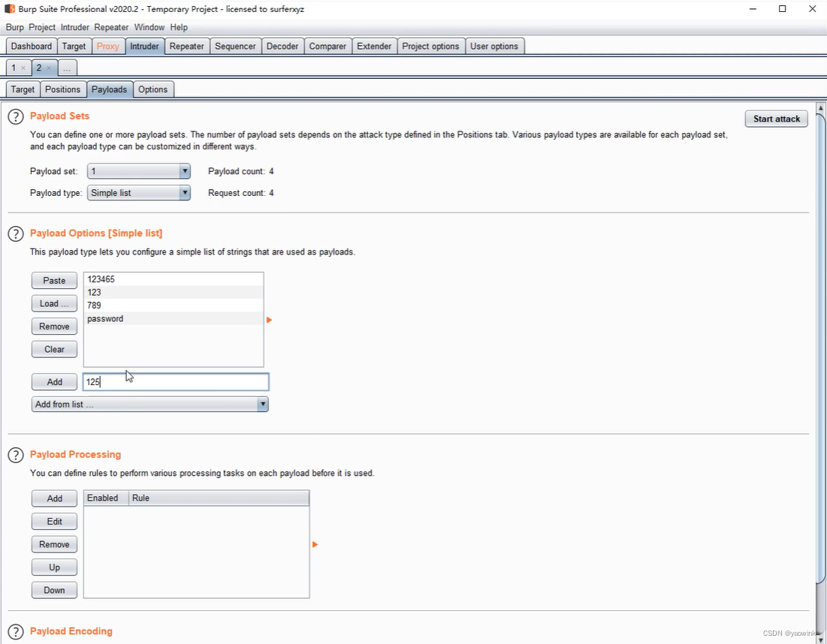Viewport: 827px width, 644px height.
Task: Click Add in Payload Processing
Action: (54, 498)
